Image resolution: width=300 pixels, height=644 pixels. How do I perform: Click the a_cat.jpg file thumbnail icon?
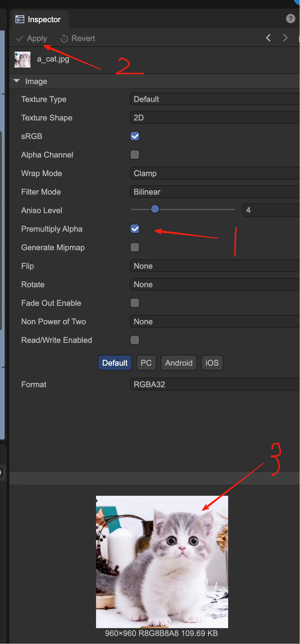point(23,60)
